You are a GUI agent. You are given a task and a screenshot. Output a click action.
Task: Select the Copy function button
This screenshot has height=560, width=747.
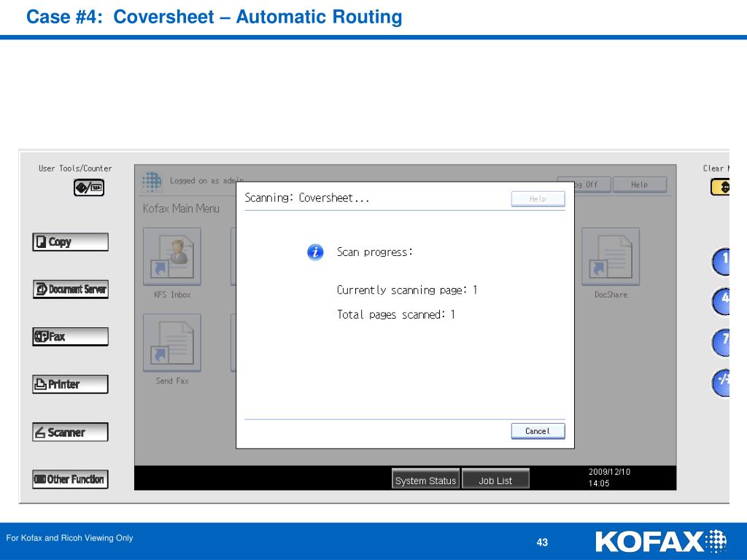pyautogui.click(x=71, y=242)
